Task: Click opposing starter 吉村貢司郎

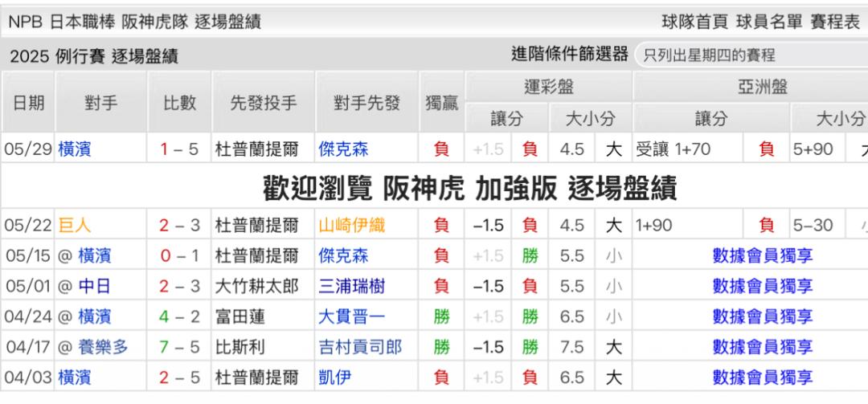Action: pos(360,347)
